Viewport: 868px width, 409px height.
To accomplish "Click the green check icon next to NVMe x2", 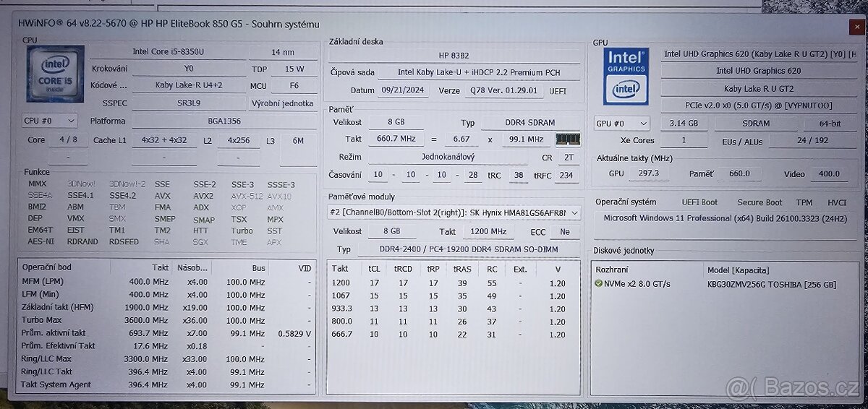I will coord(598,284).
